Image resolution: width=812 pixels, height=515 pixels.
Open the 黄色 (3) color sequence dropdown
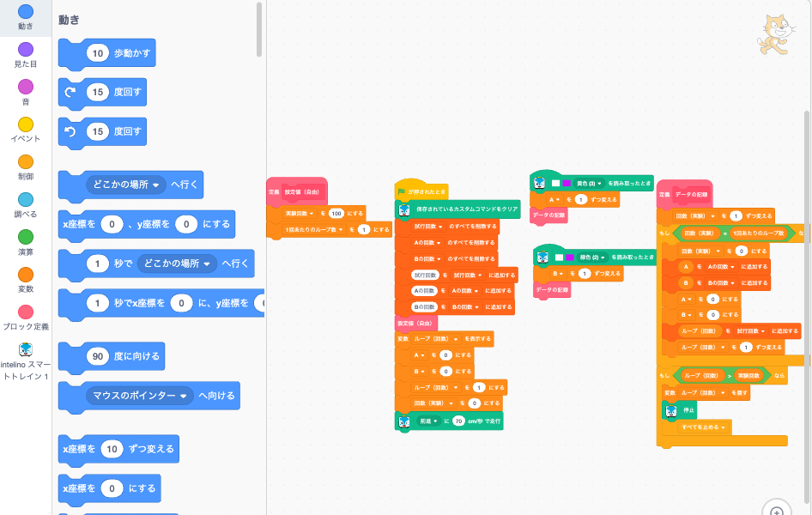tap(589, 183)
